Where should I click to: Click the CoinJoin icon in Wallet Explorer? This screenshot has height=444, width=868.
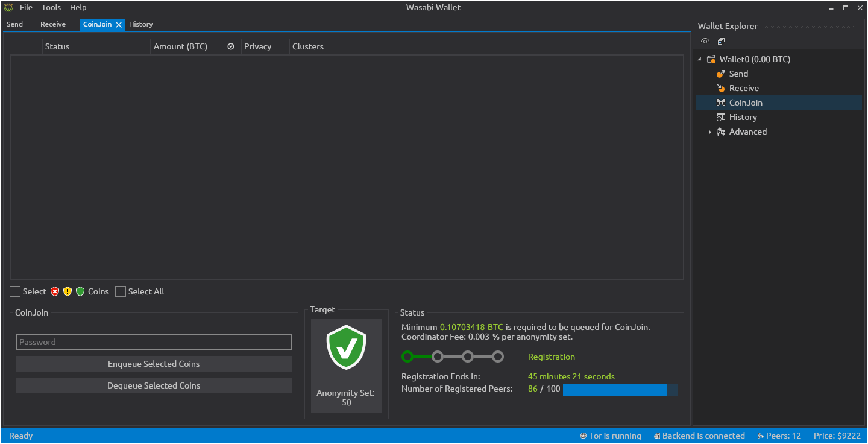pyautogui.click(x=720, y=103)
